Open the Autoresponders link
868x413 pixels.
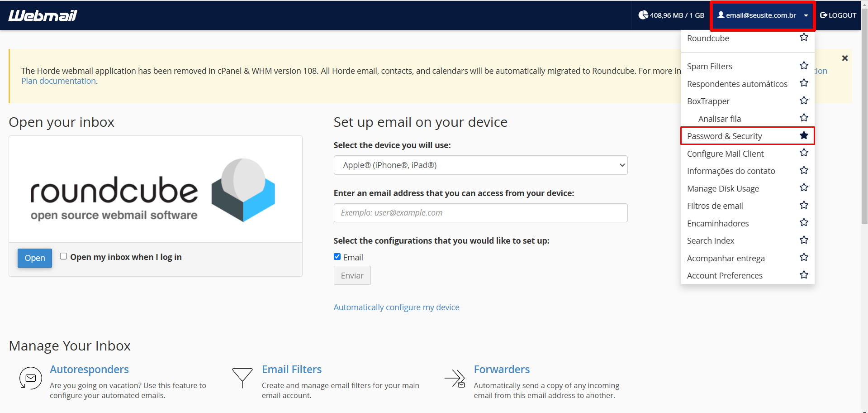point(89,370)
